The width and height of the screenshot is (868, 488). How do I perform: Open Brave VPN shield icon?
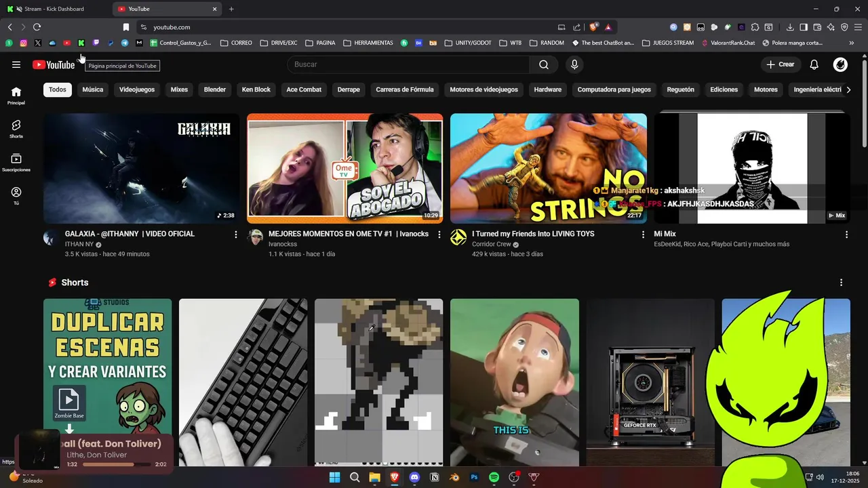click(844, 27)
